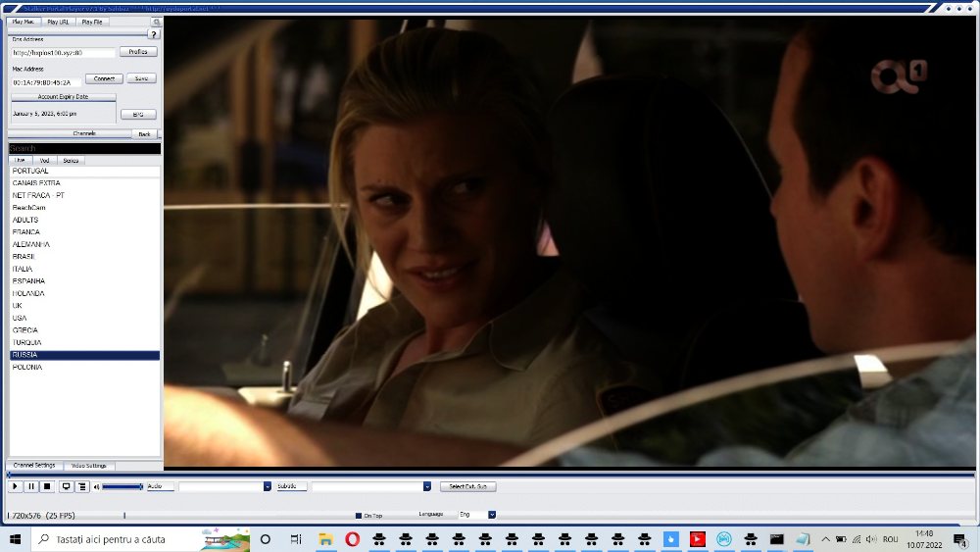This screenshot has height=552, width=980.
Task: Select NET FRACA - PT category
Action: [84, 196]
